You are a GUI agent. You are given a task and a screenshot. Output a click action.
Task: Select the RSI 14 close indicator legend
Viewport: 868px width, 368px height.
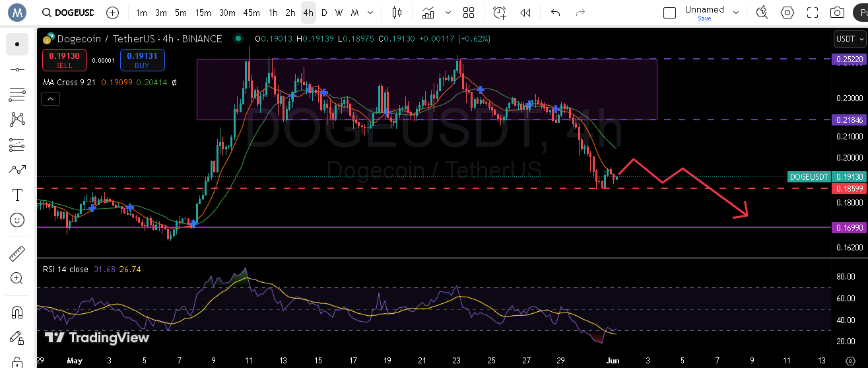click(x=66, y=269)
